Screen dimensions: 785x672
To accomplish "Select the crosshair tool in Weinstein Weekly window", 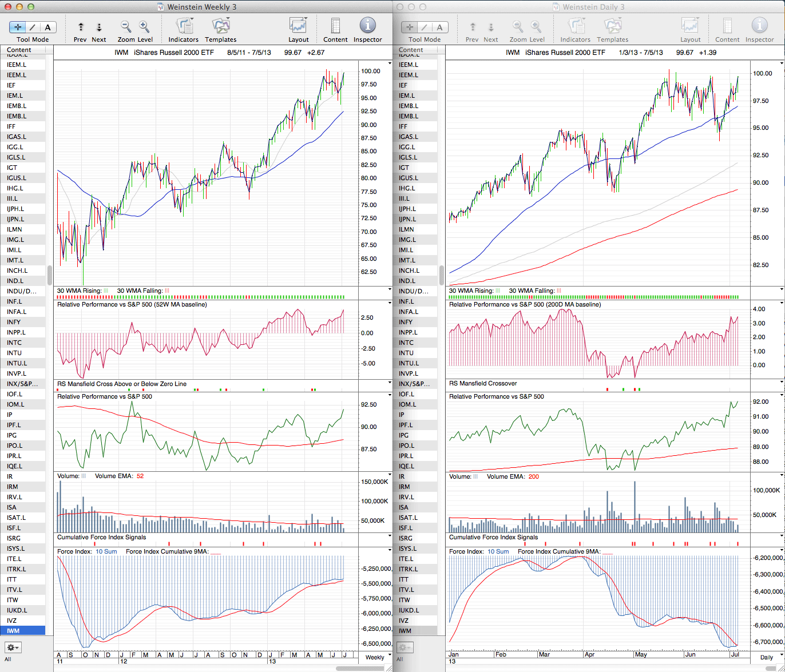I will pos(17,27).
